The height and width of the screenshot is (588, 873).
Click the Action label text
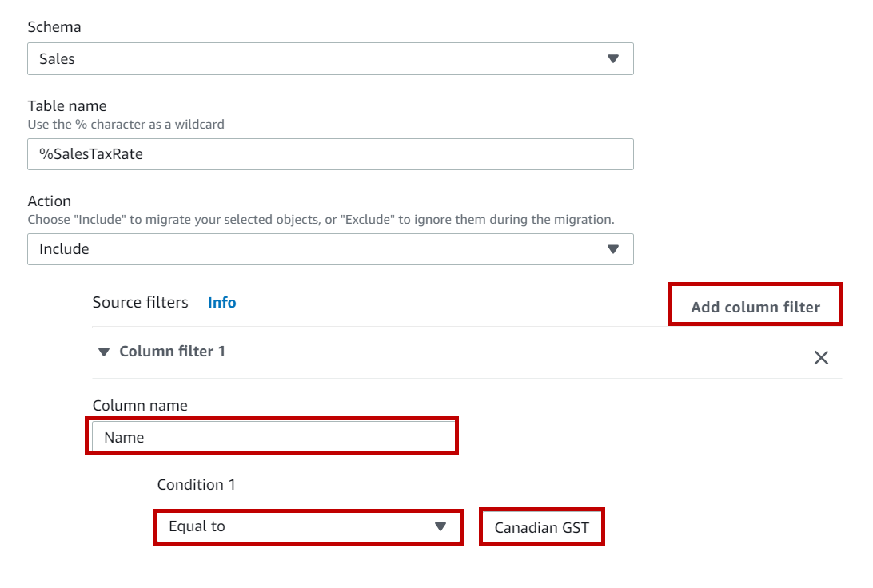[x=50, y=201]
